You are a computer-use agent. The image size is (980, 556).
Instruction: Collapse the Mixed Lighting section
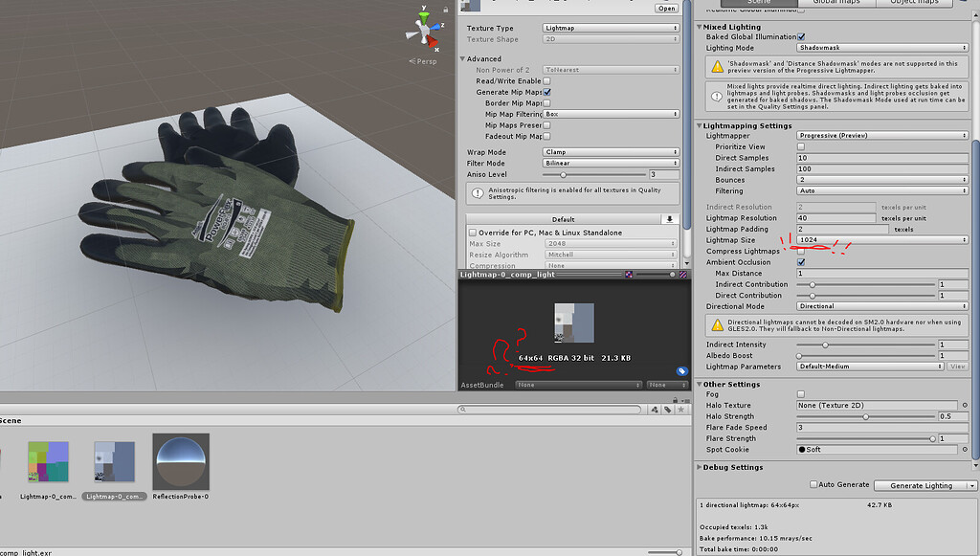pyautogui.click(x=700, y=26)
